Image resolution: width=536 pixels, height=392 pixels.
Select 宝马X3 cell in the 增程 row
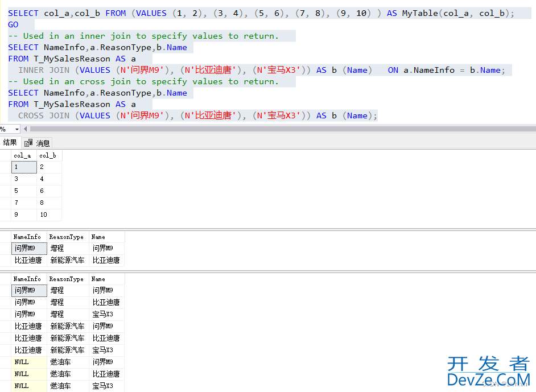click(x=106, y=315)
